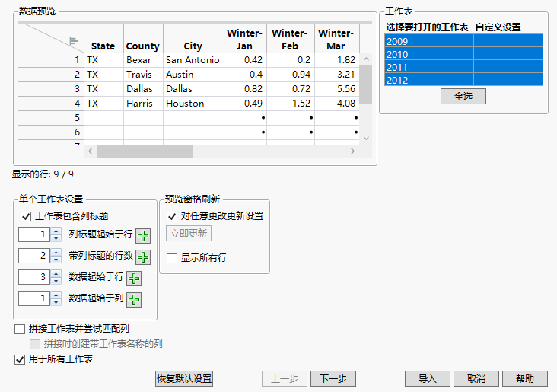Click the horizontal scrollbar thumb in preview
The image size is (557, 392).
[145, 151]
